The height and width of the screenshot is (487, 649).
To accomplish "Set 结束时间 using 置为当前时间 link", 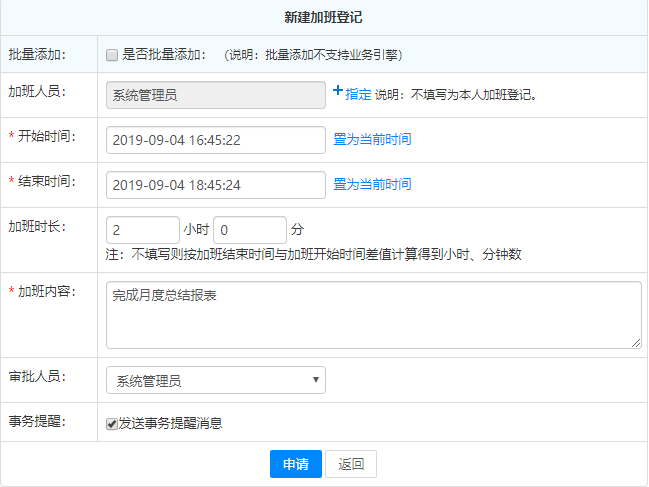I will click(372, 184).
